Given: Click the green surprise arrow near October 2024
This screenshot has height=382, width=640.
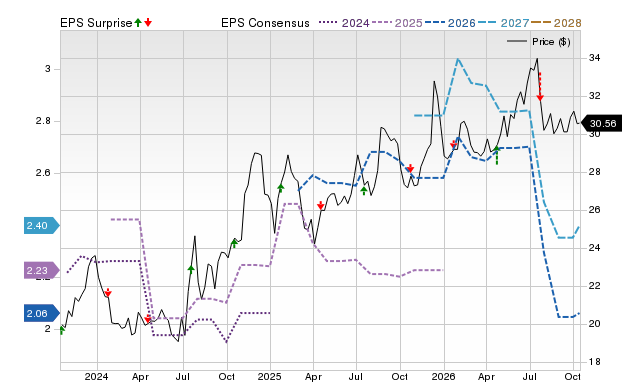Looking at the screenshot, I should pyautogui.click(x=234, y=243).
